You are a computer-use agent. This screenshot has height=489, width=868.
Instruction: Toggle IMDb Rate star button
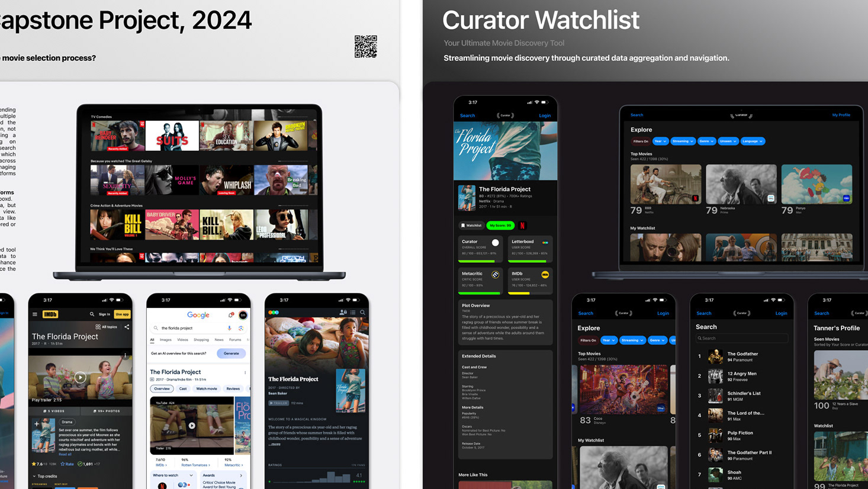click(67, 464)
